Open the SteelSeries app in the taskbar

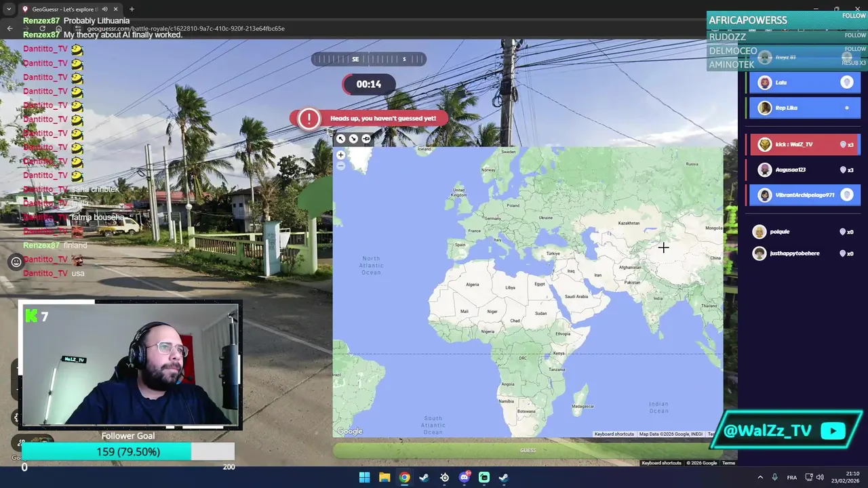pyautogui.click(x=444, y=477)
